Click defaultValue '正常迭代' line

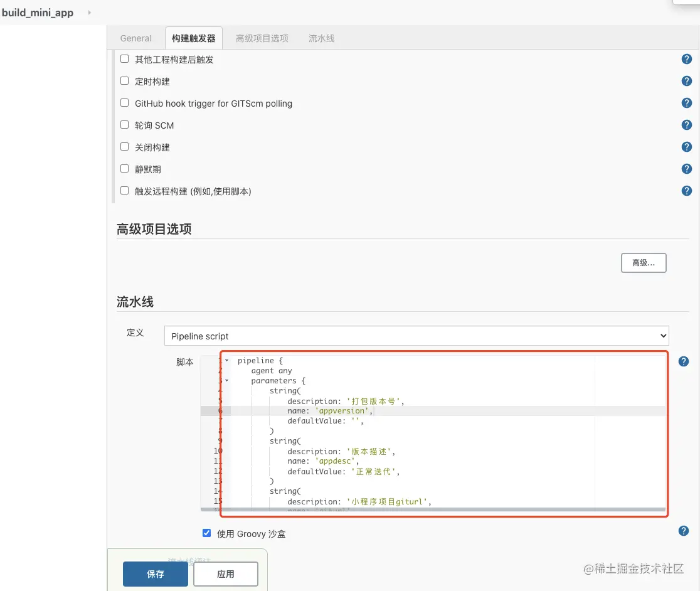(x=343, y=471)
